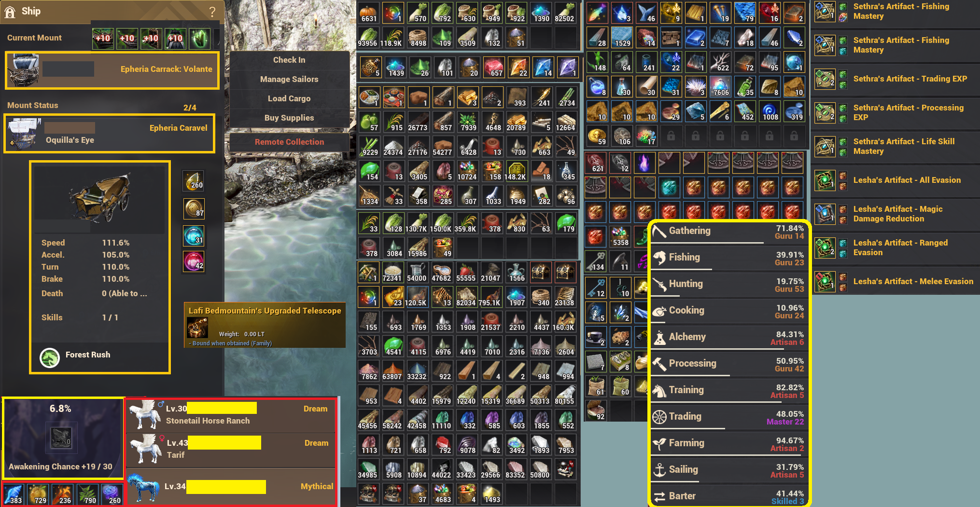Image resolution: width=980 pixels, height=507 pixels.
Task: Click the Buy Supplies entry
Action: 289,118
